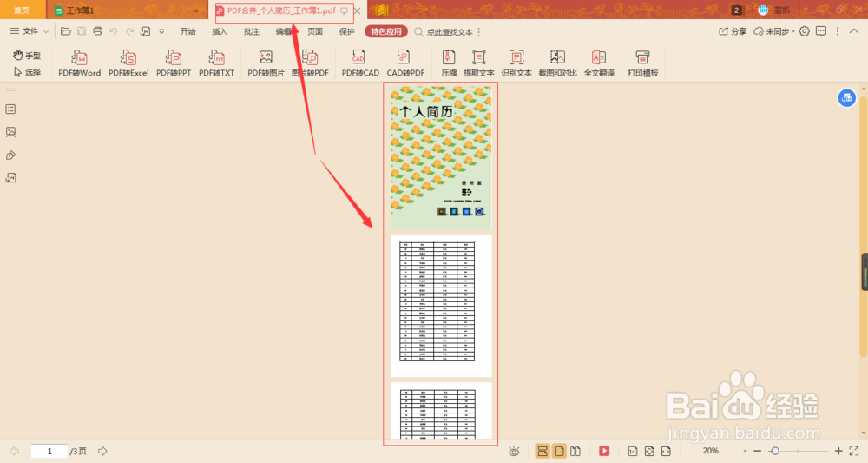Open thumbnail panel in left sidebar
The height and width of the screenshot is (463, 868).
[10, 132]
